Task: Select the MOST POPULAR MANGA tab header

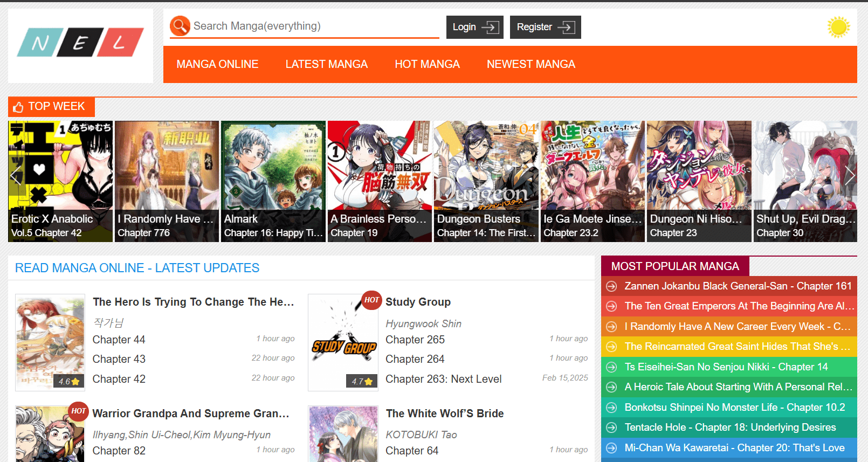Action: pyautogui.click(x=675, y=266)
